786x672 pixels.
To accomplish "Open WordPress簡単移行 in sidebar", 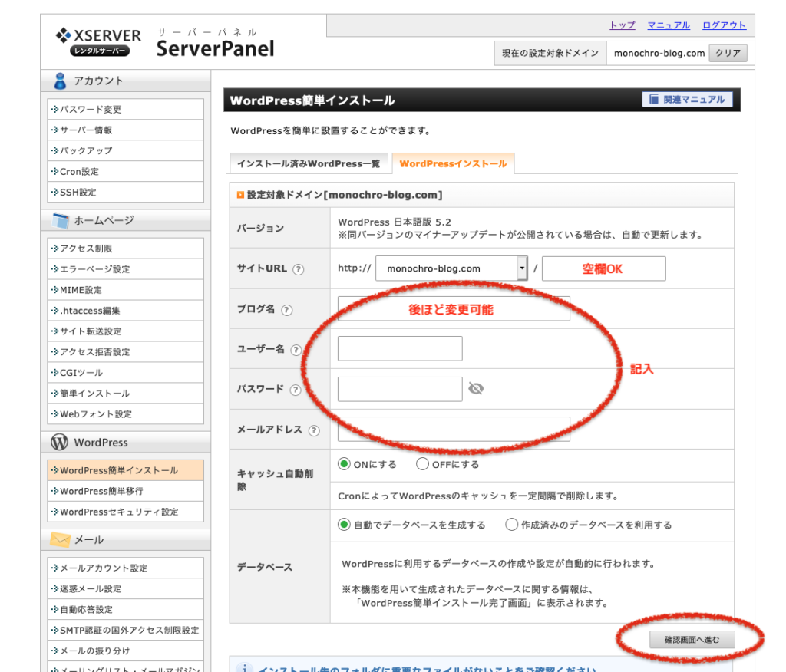I will point(125,491).
